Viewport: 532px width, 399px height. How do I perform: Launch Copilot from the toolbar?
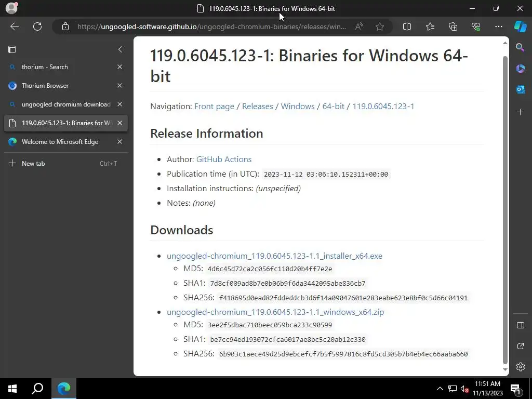pos(521,26)
